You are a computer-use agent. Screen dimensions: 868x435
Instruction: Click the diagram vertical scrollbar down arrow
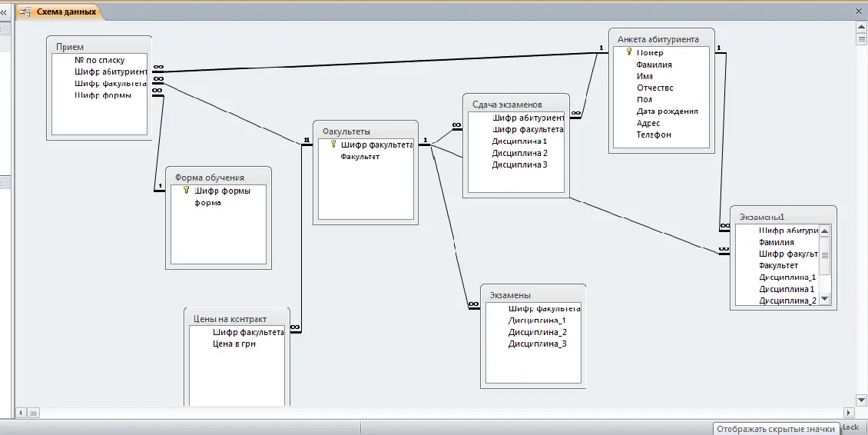click(861, 400)
